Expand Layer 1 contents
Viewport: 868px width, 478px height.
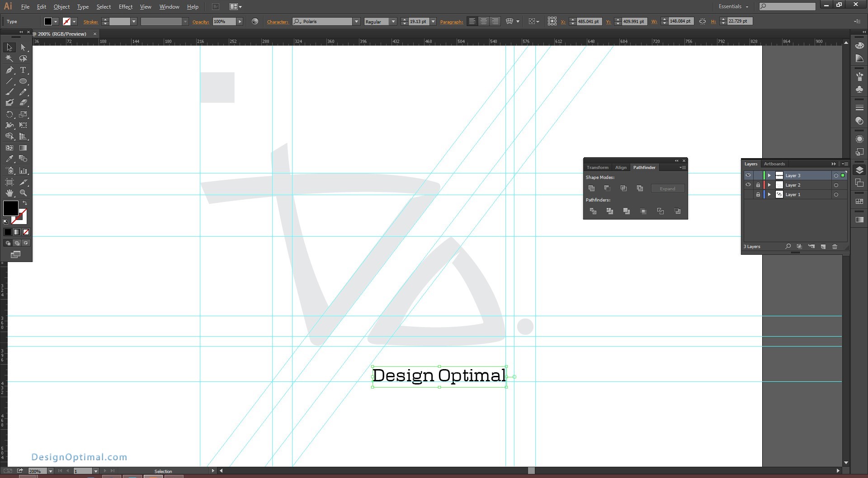point(769,194)
